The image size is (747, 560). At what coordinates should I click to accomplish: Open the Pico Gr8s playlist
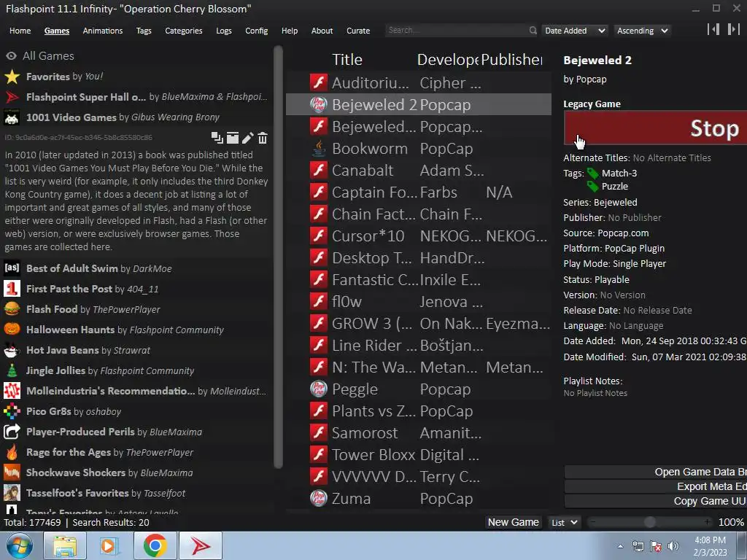pos(136,411)
